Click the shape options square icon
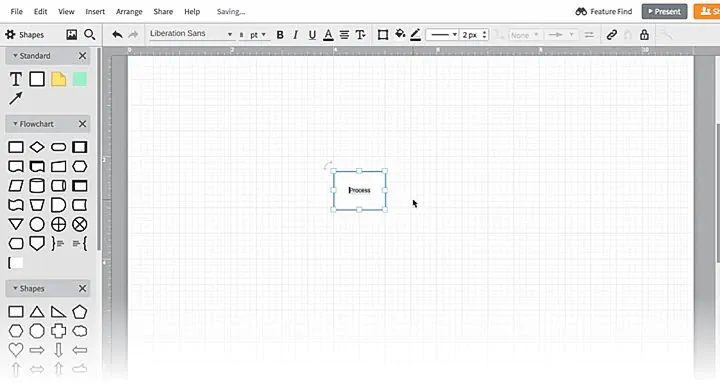The width and height of the screenshot is (720, 383). click(x=382, y=34)
